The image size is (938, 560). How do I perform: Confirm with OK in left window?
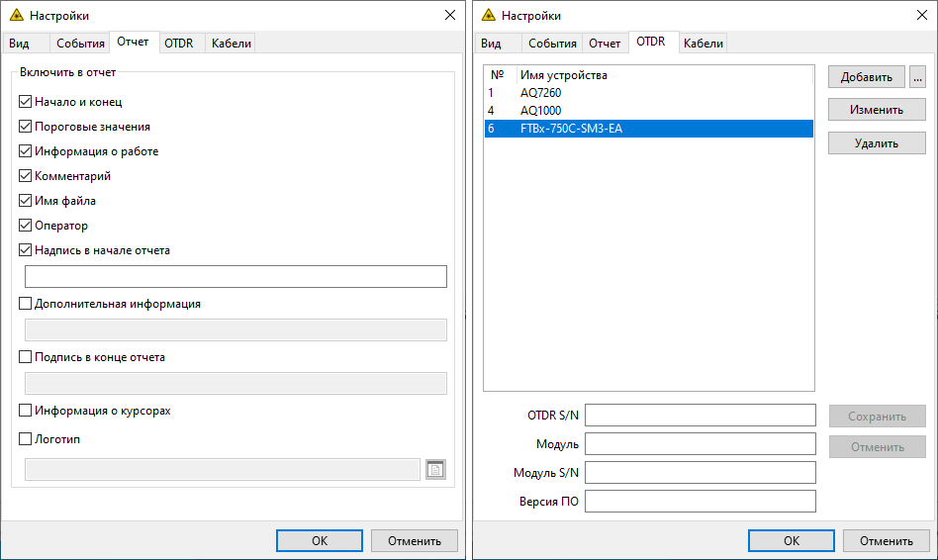tap(320, 541)
